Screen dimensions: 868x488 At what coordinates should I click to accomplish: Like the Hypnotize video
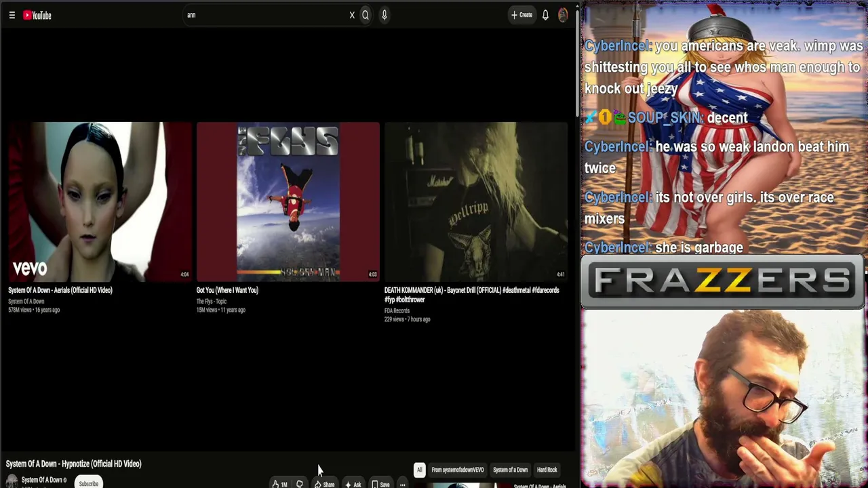(x=279, y=484)
